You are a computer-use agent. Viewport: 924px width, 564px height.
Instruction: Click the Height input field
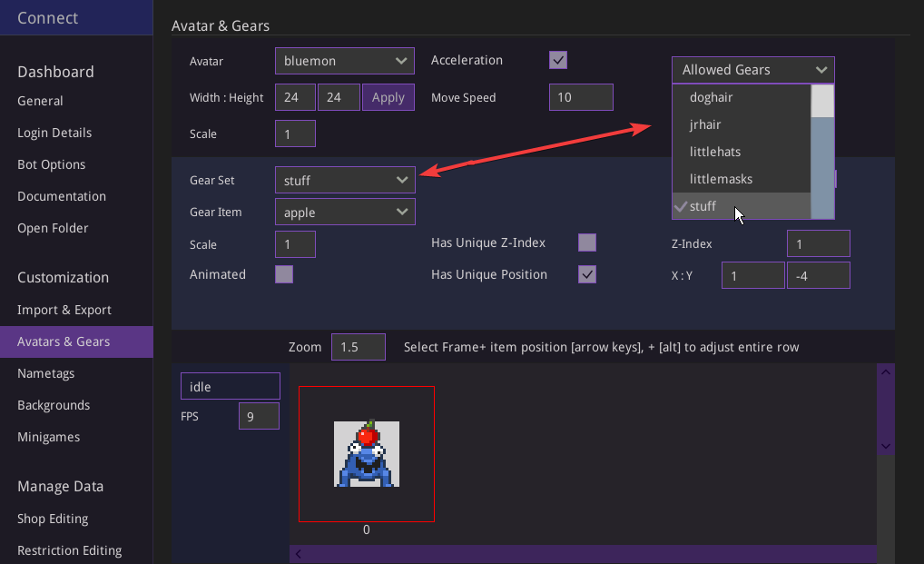(x=339, y=97)
